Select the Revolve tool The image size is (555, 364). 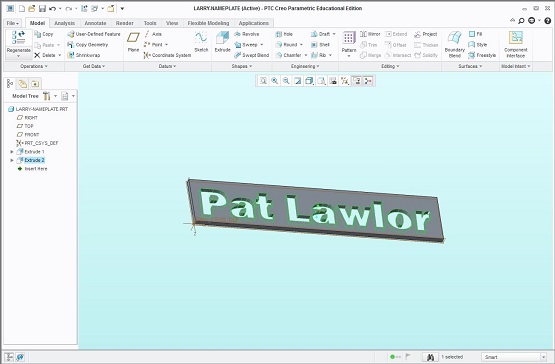tap(247, 34)
